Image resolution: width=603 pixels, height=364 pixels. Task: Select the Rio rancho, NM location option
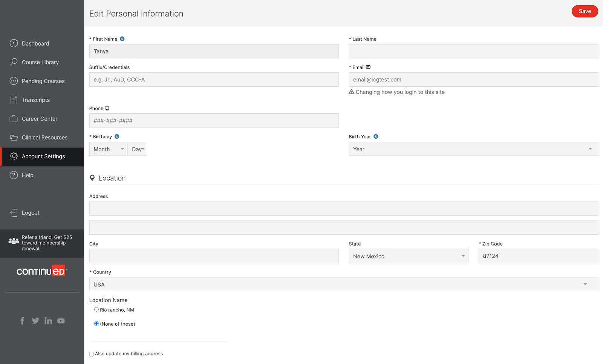click(96, 309)
